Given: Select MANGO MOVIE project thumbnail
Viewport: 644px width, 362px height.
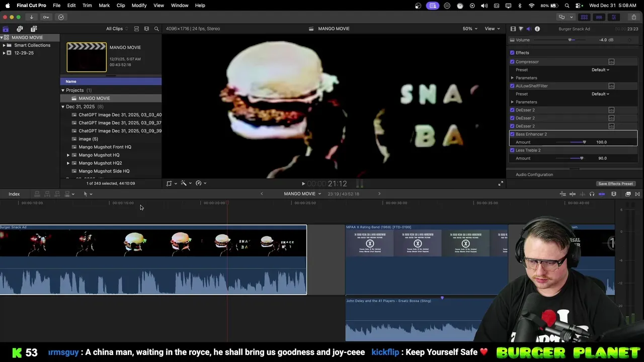Looking at the screenshot, I should click(87, 57).
